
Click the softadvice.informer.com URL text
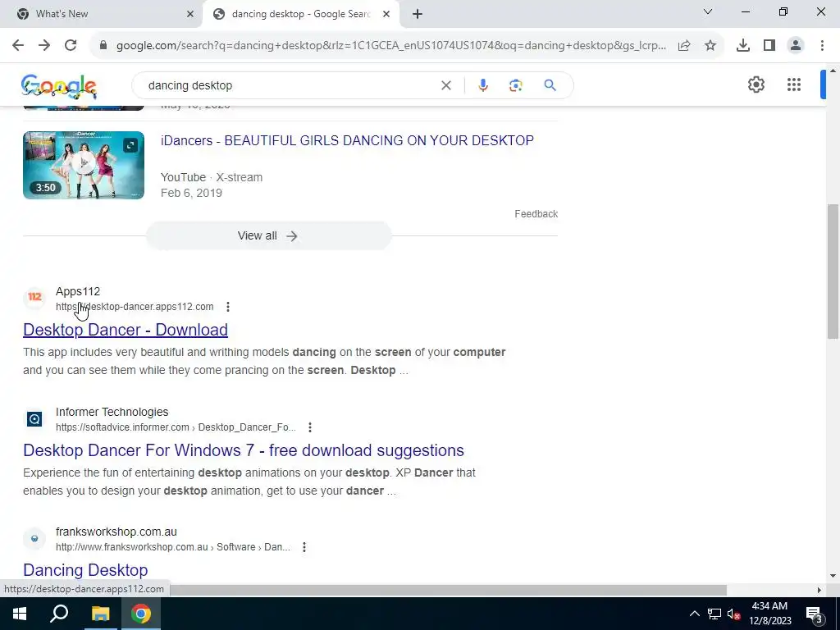pyautogui.click(x=176, y=427)
